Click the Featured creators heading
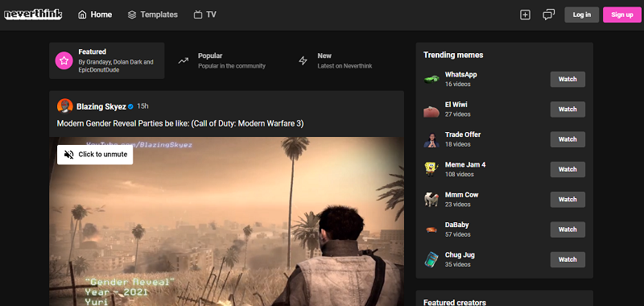 (x=455, y=303)
